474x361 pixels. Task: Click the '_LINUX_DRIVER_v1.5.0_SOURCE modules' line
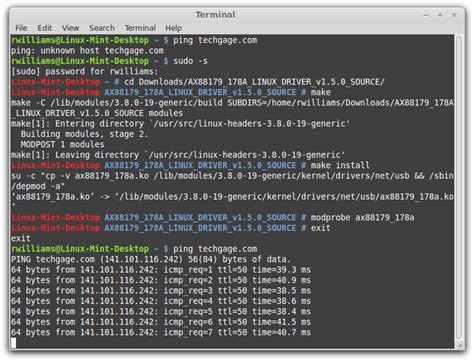(x=97, y=113)
